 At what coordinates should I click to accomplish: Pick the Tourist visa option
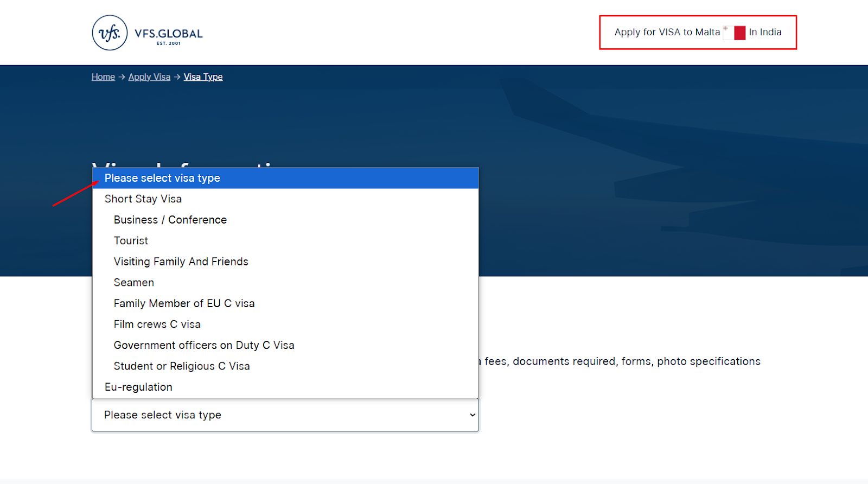point(285,241)
